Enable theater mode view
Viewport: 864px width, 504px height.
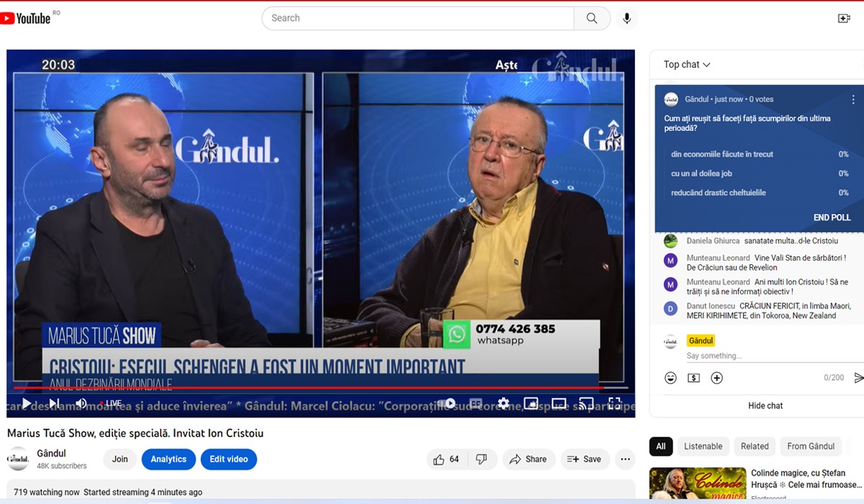559,403
